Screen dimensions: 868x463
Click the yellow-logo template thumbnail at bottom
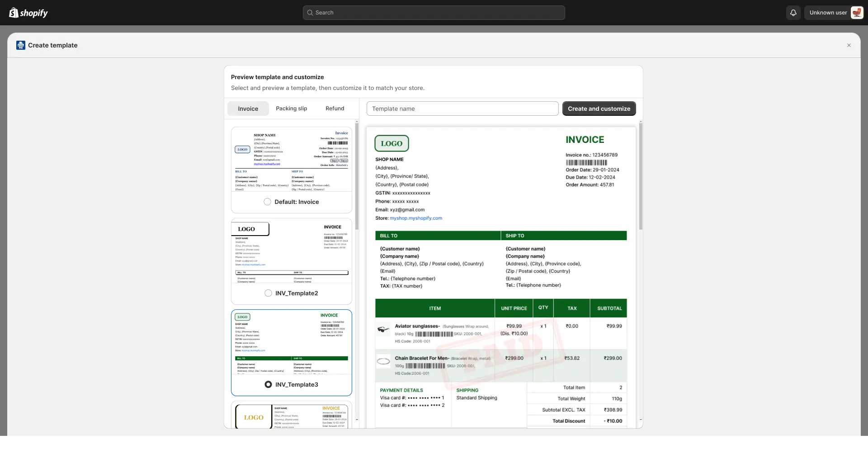(x=292, y=416)
